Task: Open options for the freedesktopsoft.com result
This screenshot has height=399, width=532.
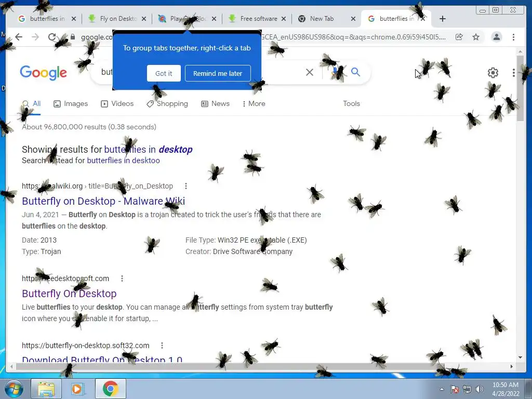Action: [x=122, y=278]
